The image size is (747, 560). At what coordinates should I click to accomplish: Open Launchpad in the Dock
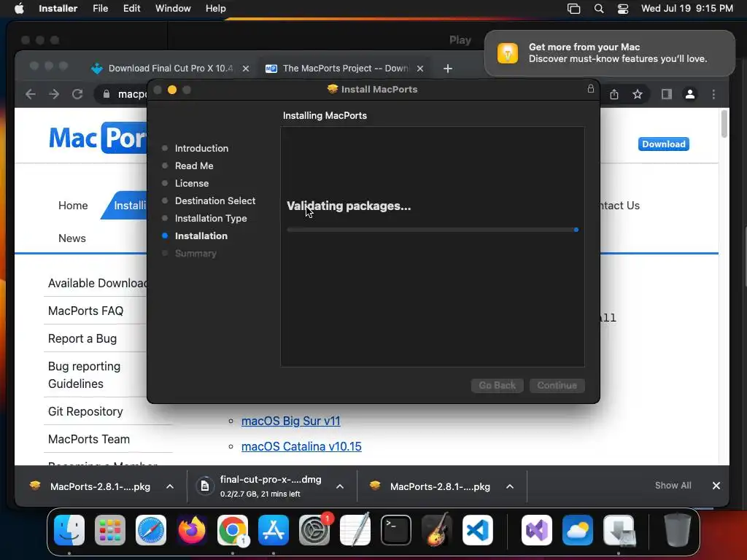(x=110, y=529)
